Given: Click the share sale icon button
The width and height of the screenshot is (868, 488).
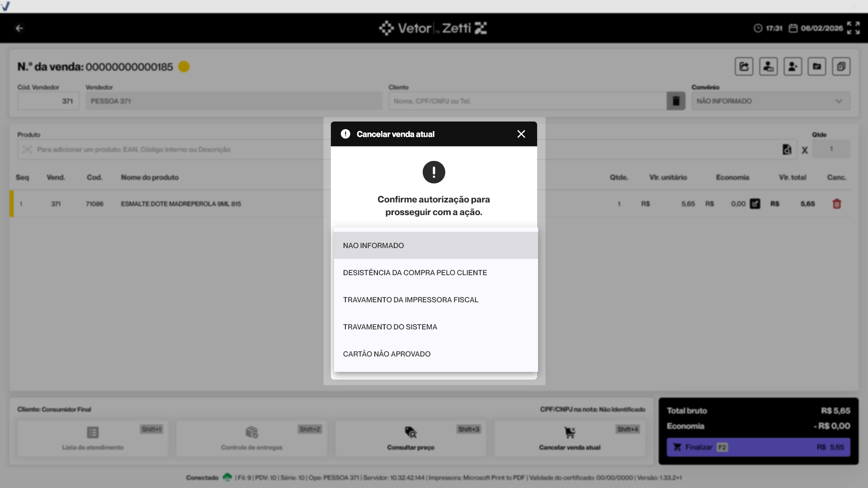Looking at the screenshot, I should (x=744, y=67).
